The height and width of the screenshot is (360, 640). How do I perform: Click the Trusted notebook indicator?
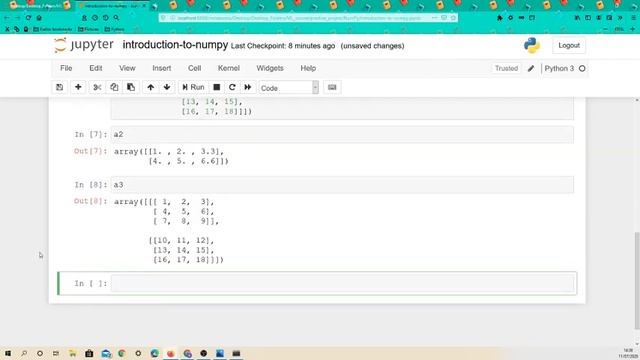[506, 68]
